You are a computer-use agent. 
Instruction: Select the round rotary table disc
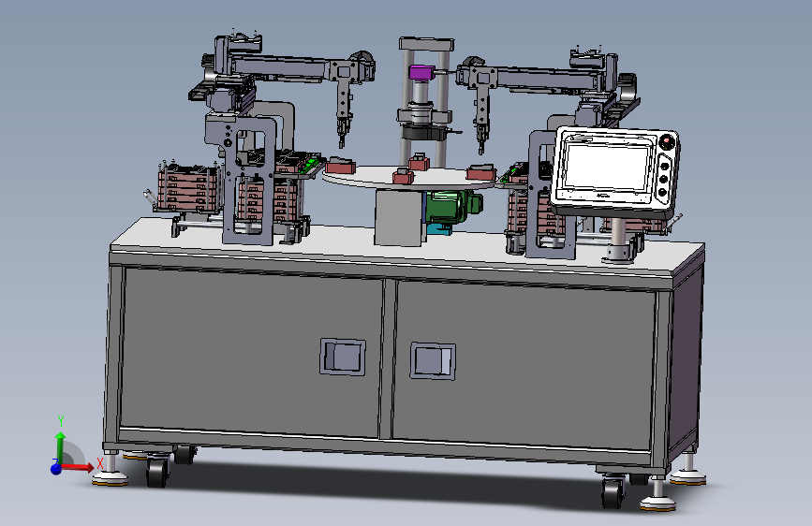click(409, 178)
